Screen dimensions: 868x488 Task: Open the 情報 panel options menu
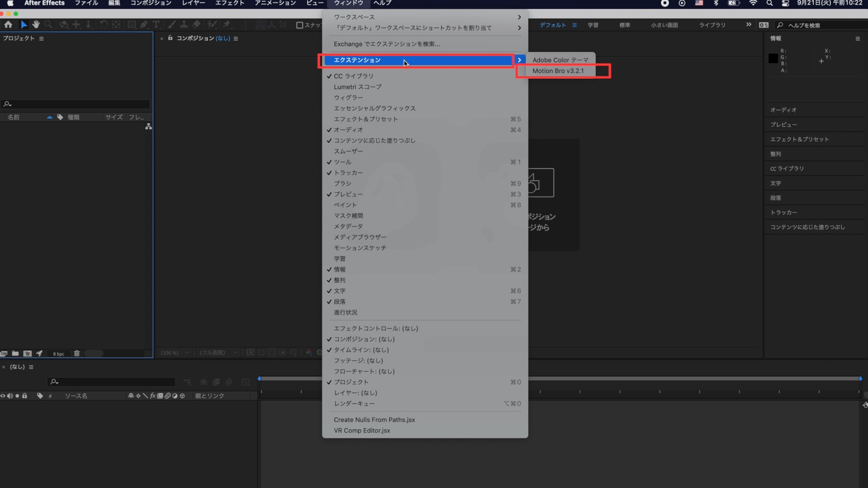click(x=858, y=39)
